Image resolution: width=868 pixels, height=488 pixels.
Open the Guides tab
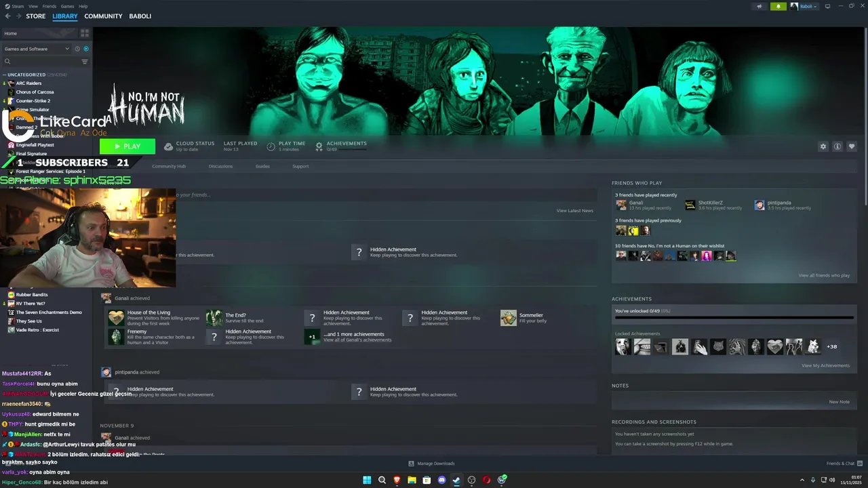pos(262,166)
